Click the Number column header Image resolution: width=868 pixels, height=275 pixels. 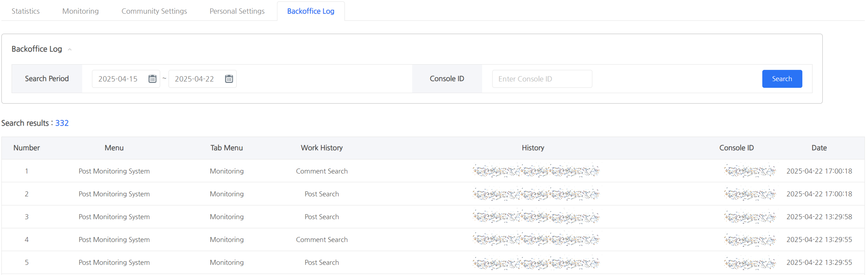tap(27, 148)
